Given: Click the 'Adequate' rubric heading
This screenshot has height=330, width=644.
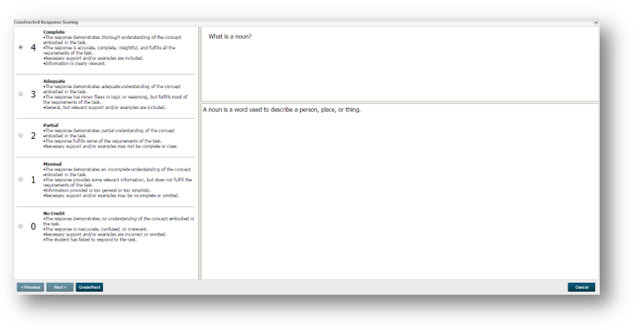Looking at the screenshot, I should (54, 81).
